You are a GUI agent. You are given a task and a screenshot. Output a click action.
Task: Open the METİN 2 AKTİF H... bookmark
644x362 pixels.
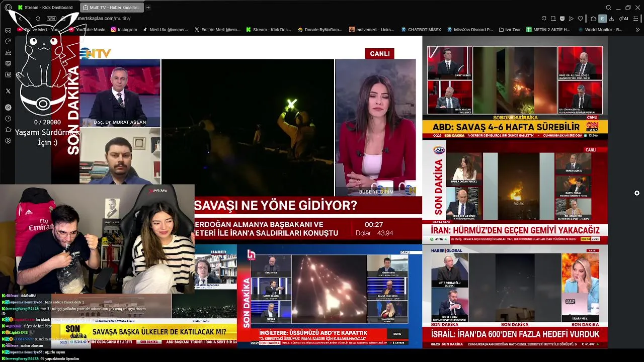click(548, 30)
